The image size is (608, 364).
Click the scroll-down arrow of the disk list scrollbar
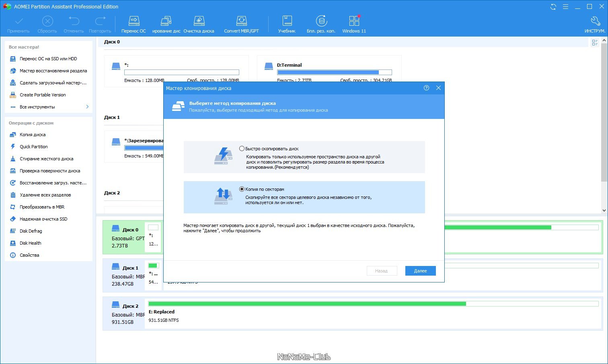(x=604, y=210)
